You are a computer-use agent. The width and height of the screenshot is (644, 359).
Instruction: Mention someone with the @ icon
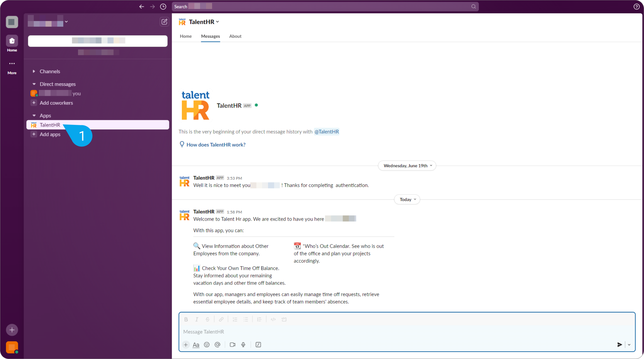(217, 345)
